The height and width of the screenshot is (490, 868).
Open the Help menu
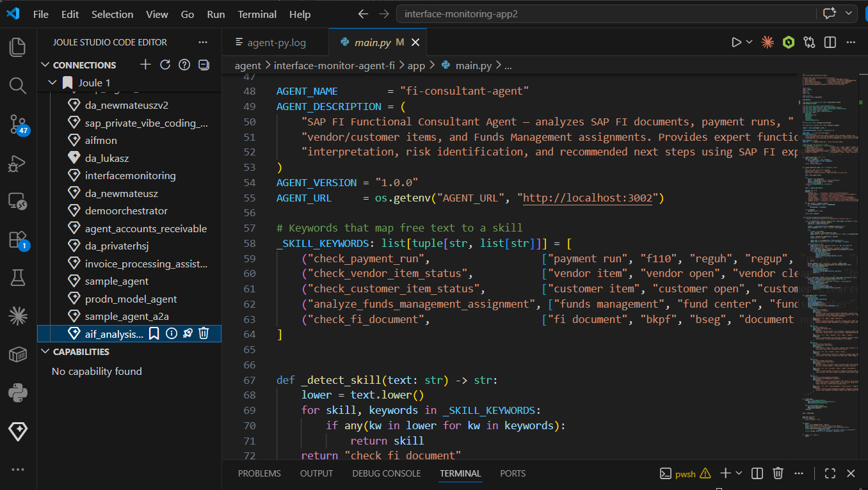pos(300,14)
